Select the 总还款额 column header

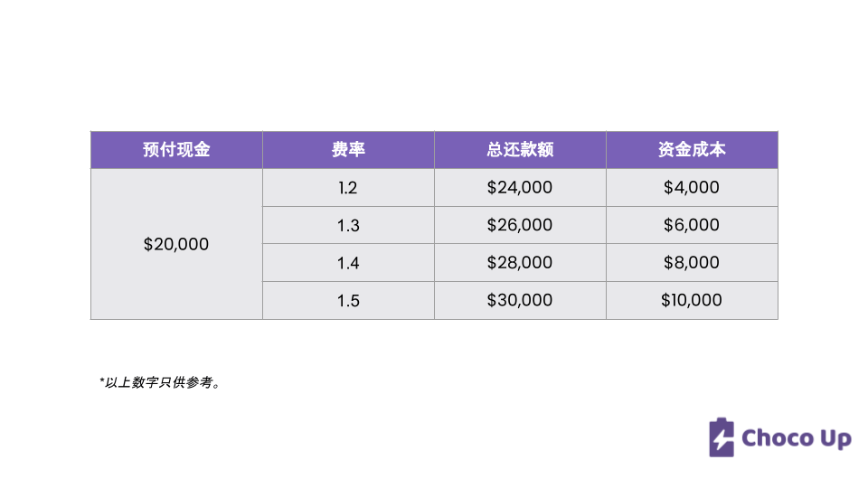point(520,150)
